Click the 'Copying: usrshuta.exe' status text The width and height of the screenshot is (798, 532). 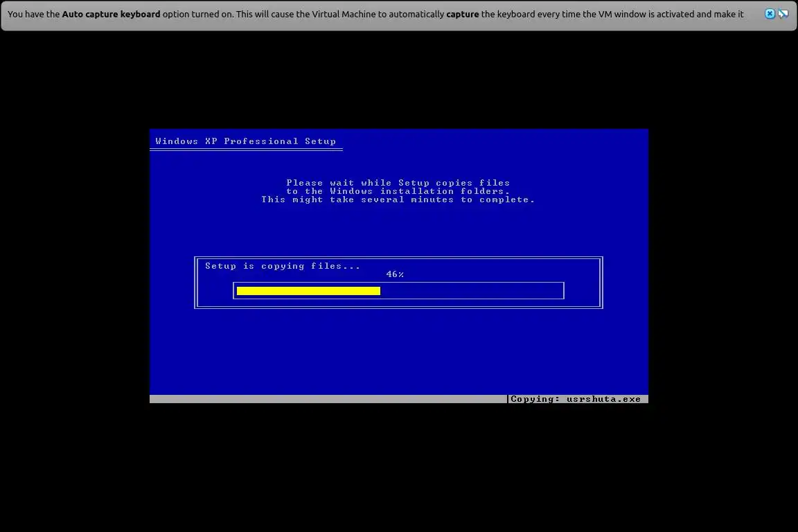tap(576, 399)
